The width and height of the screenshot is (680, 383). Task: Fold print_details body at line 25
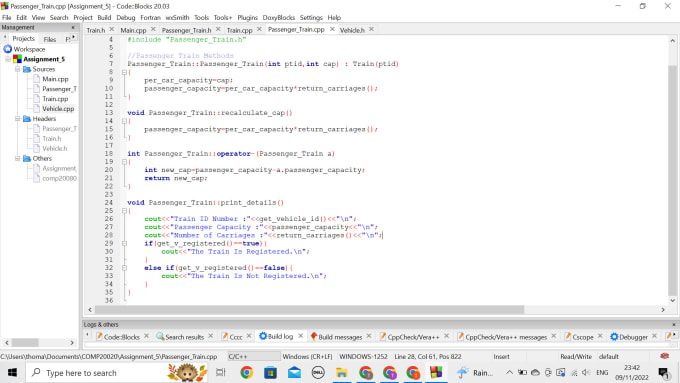click(x=124, y=211)
